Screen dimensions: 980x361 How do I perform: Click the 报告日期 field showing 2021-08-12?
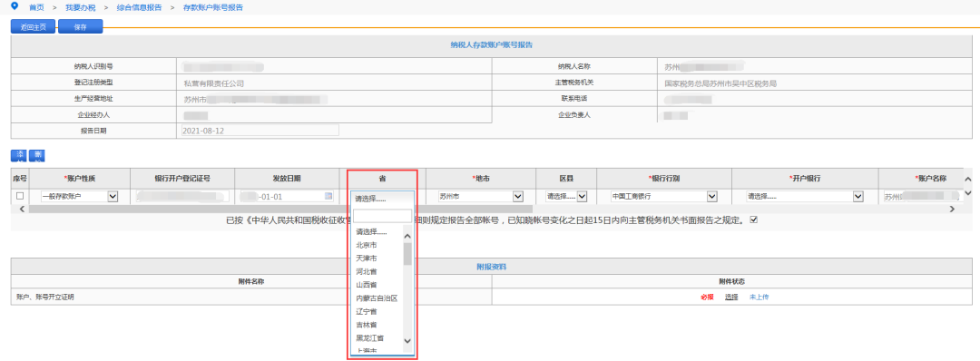[x=260, y=131]
